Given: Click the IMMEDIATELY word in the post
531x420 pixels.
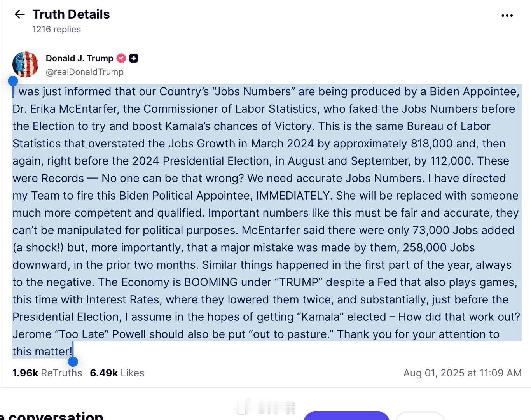Looking at the screenshot, I should click(x=294, y=196).
